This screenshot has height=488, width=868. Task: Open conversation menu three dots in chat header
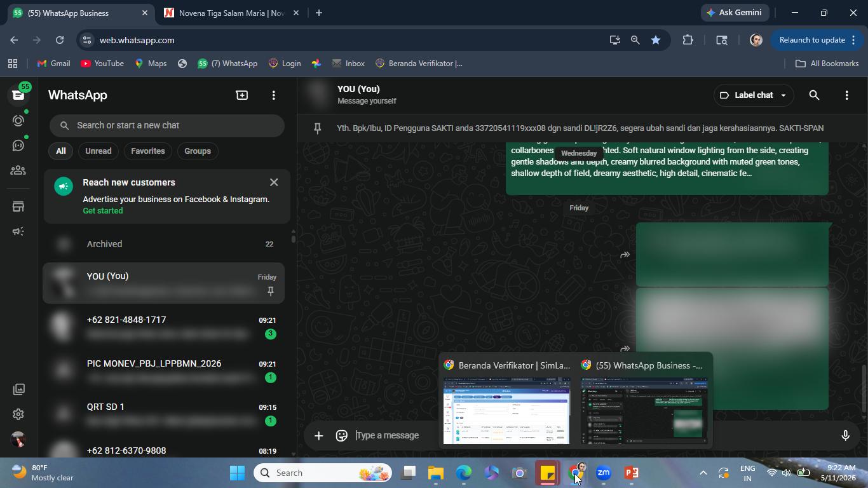click(846, 95)
